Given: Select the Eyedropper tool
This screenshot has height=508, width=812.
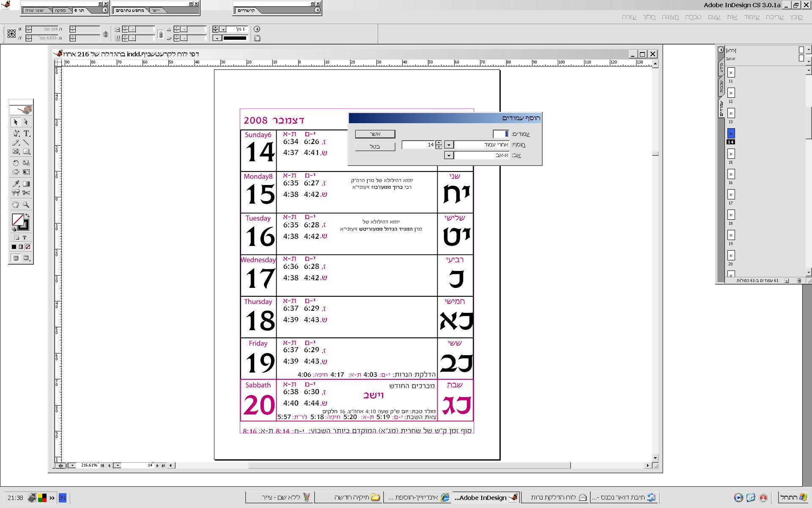Looking at the screenshot, I should (16, 184).
